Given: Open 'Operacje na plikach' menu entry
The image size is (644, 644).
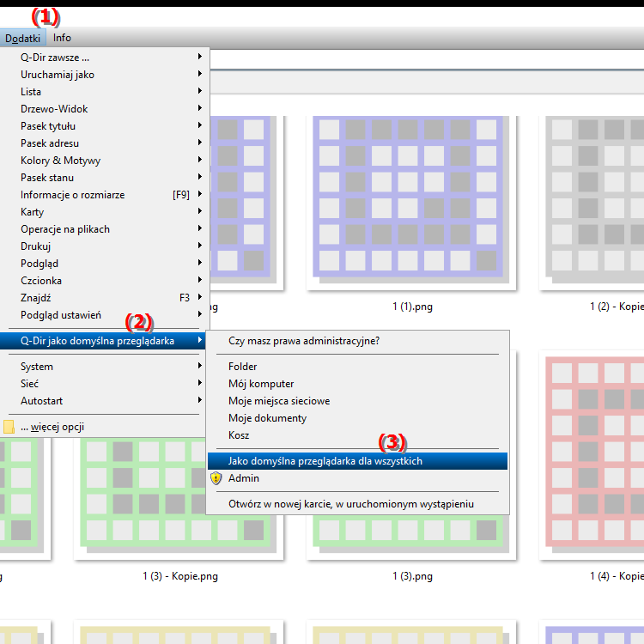Looking at the screenshot, I should tap(104, 229).
